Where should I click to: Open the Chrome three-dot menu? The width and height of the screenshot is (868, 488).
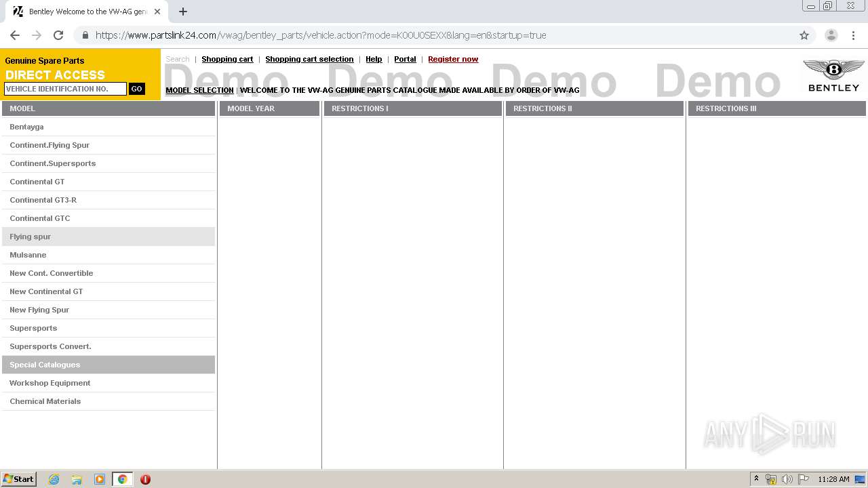[x=853, y=35]
